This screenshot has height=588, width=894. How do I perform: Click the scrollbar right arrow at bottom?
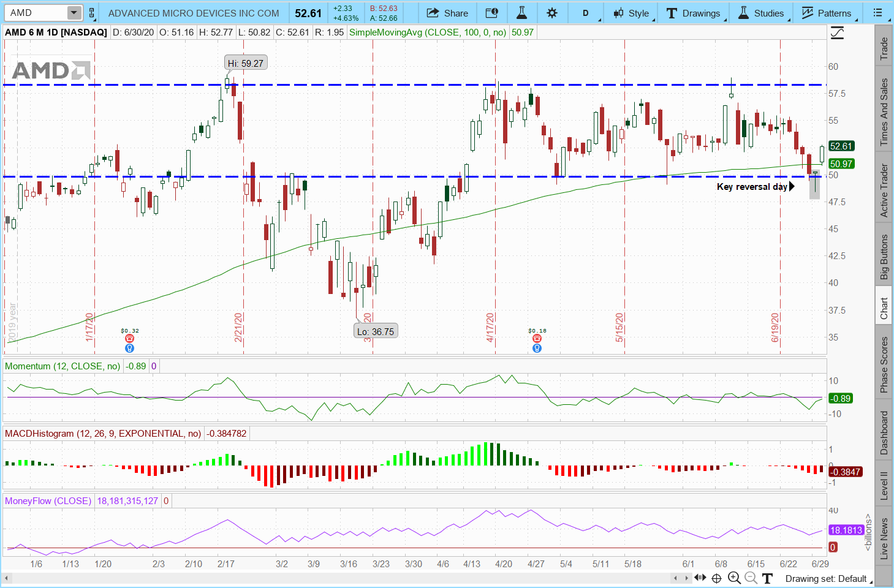point(686,578)
